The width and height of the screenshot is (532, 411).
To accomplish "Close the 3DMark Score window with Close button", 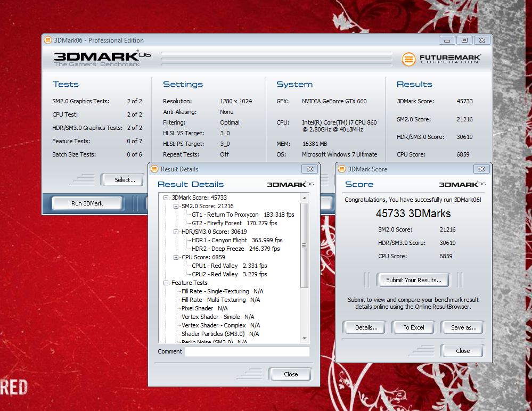I will (462, 351).
